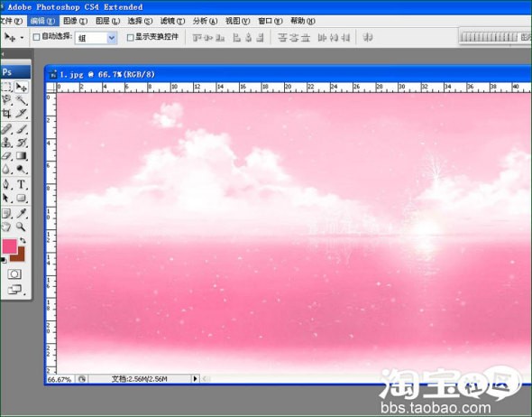Open the 滤镜 menu
The width and height of the screenshot is (532, 417).
click(x=172, y=21)
